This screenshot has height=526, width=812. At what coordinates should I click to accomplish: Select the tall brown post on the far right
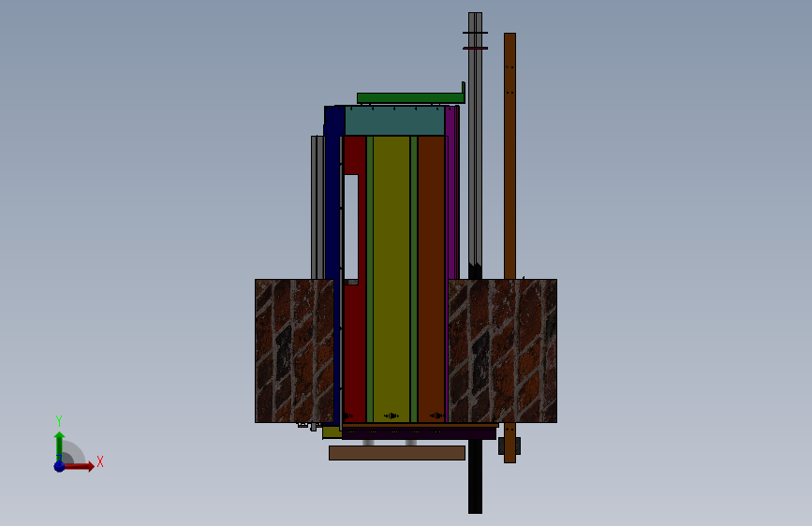tap(510, 155)
